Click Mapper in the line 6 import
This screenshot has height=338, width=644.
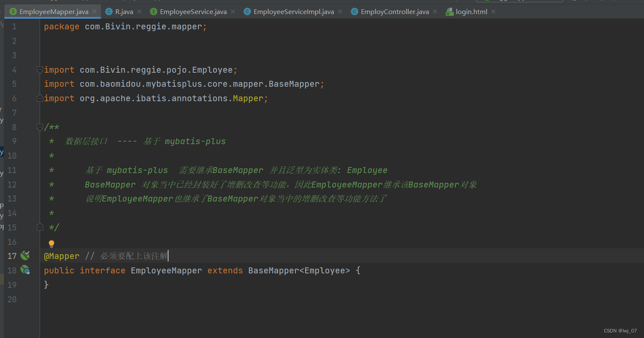(248, 98)
